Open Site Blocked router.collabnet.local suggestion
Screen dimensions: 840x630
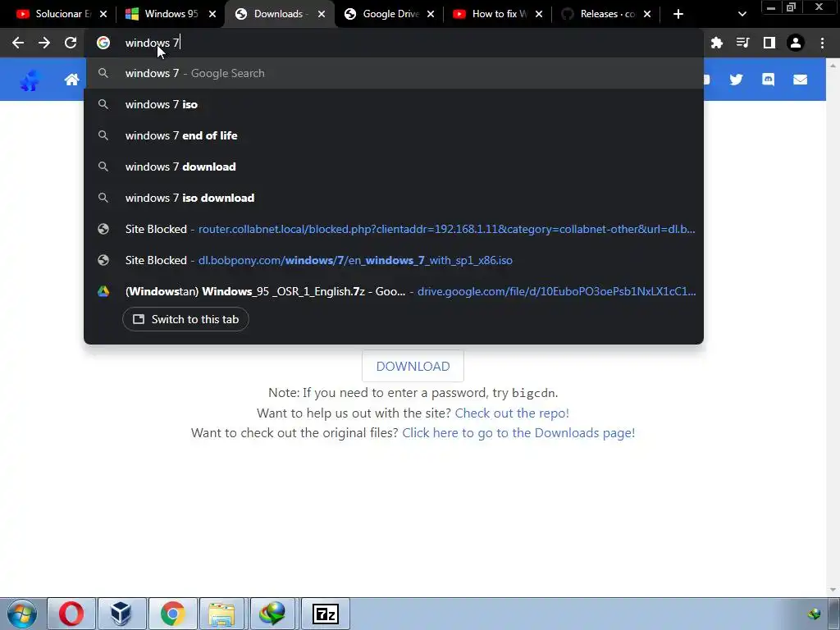393,229
